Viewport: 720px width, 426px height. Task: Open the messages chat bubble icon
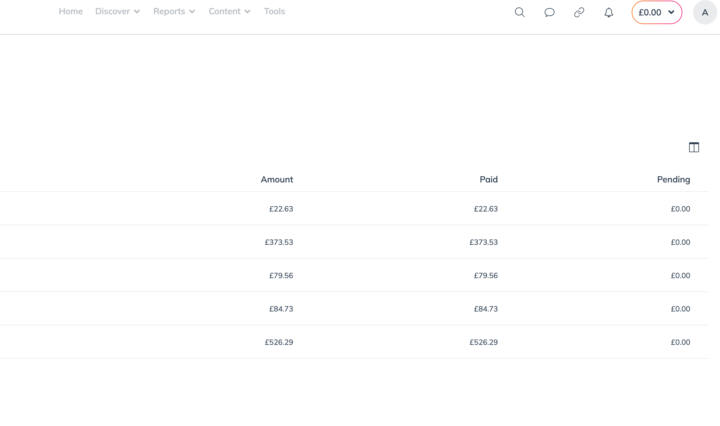549,12
